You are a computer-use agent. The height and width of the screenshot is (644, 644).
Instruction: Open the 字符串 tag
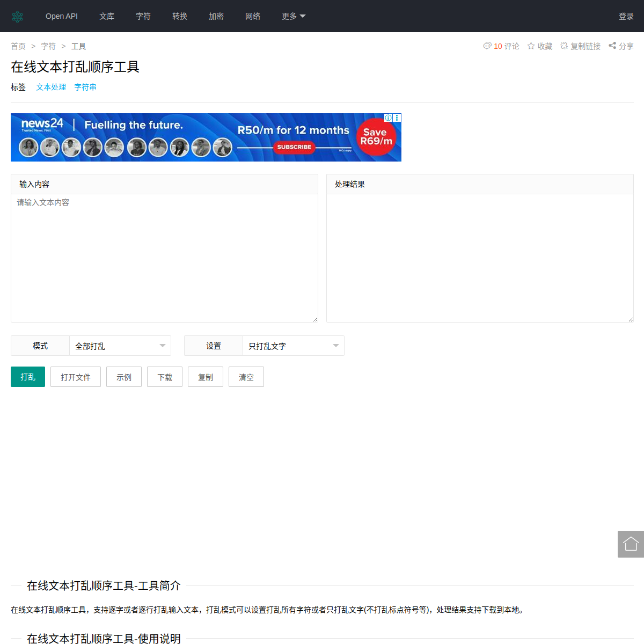click(x=85, y=87)
